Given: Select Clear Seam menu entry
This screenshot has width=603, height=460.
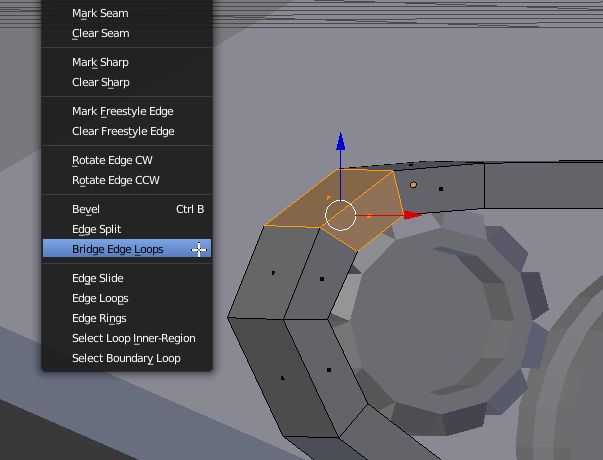Looking at the screenshot, I should 127,33.
